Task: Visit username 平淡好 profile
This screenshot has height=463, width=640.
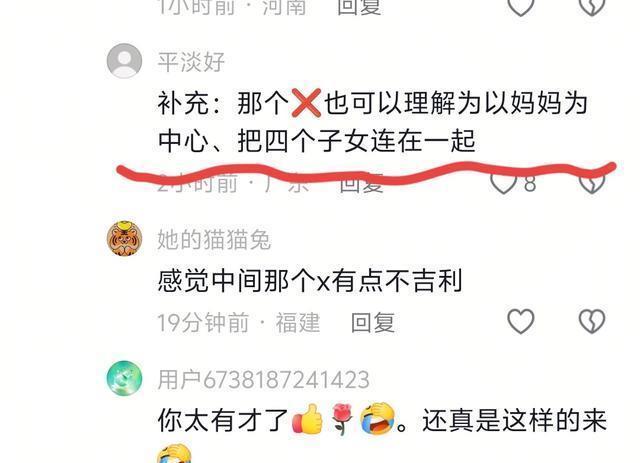Action: click(191, 62)
